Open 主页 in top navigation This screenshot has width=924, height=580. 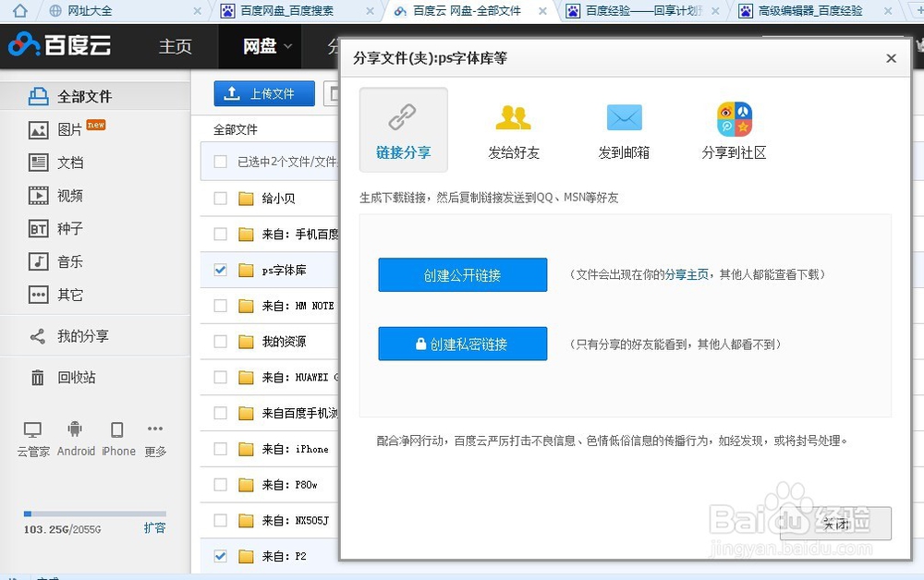tap(175, 46)
